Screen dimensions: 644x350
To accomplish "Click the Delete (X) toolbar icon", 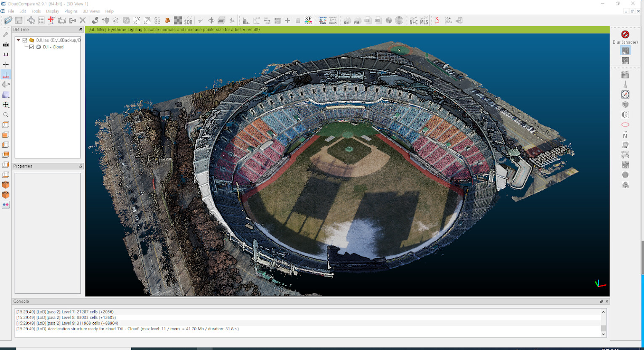I will (82, 20).
